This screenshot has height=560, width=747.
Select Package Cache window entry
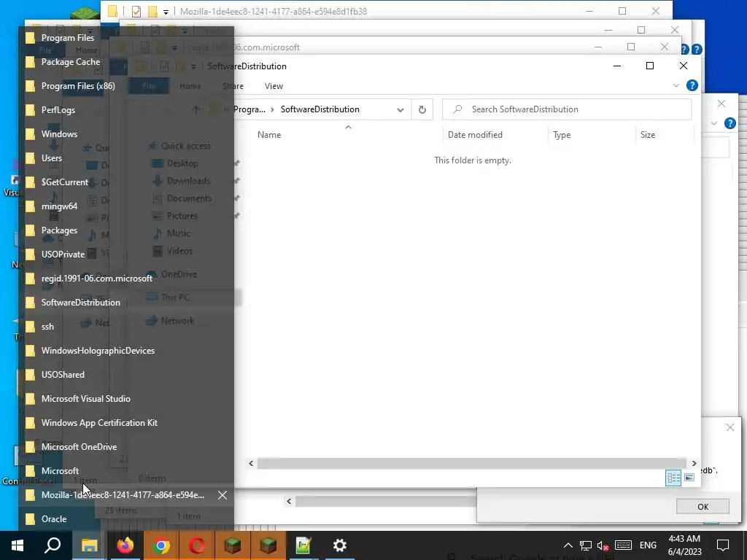coord(125,62)
